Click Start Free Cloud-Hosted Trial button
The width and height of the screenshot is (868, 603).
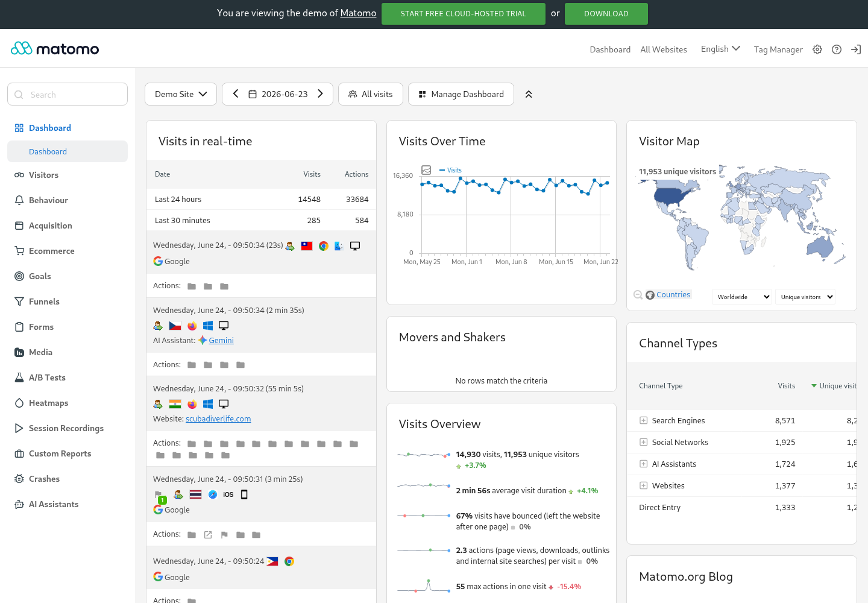tap(464, 14)
